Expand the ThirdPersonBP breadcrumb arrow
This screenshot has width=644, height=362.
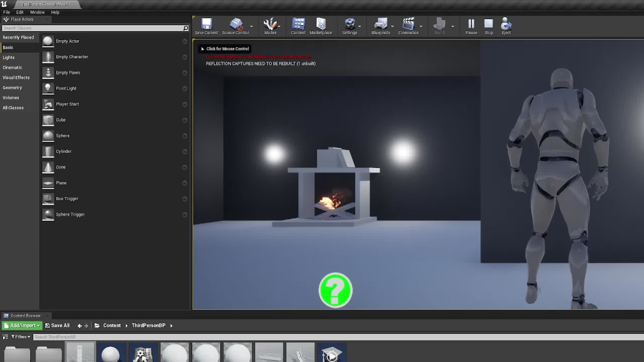tap(171, 326)
